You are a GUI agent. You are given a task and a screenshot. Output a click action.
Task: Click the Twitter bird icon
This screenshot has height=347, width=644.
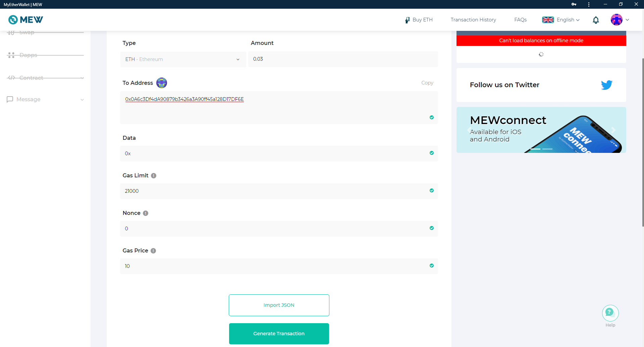(x=606, y=85)
